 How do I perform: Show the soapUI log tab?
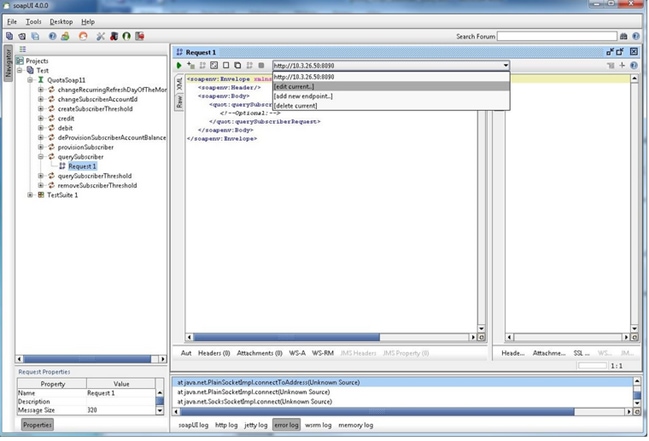(193, 425)
